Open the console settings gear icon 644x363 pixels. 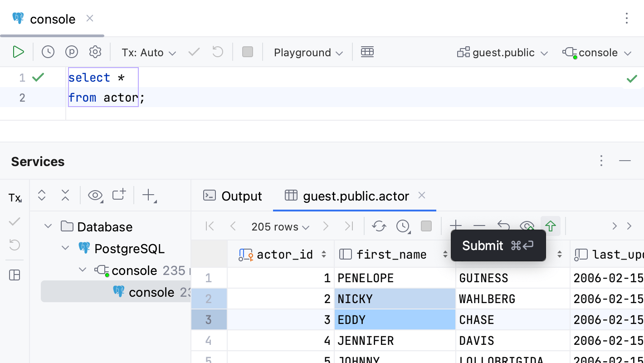(95, 52)
